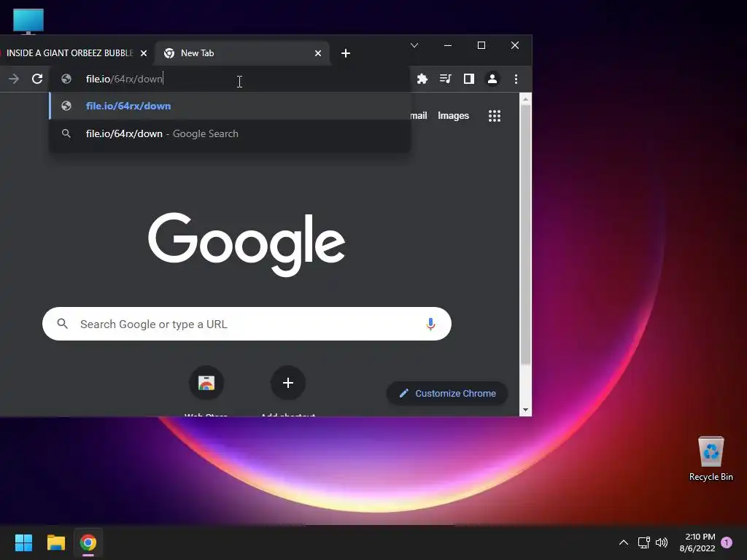Select the Recycle Bin desktop icon

click(x=711, y=458)
